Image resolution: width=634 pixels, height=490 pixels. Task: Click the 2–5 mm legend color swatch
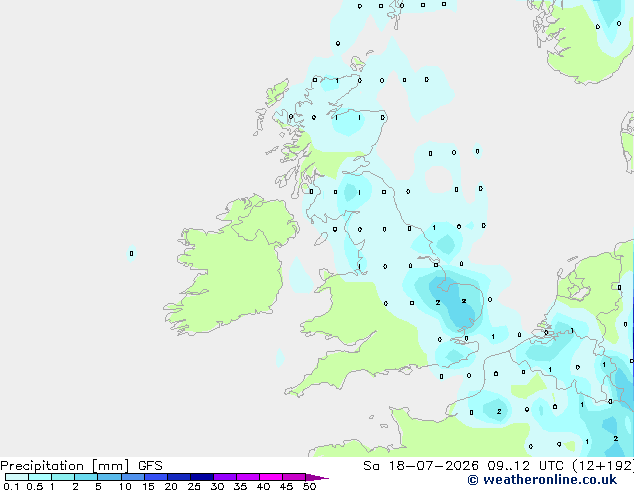pos(86,477)
